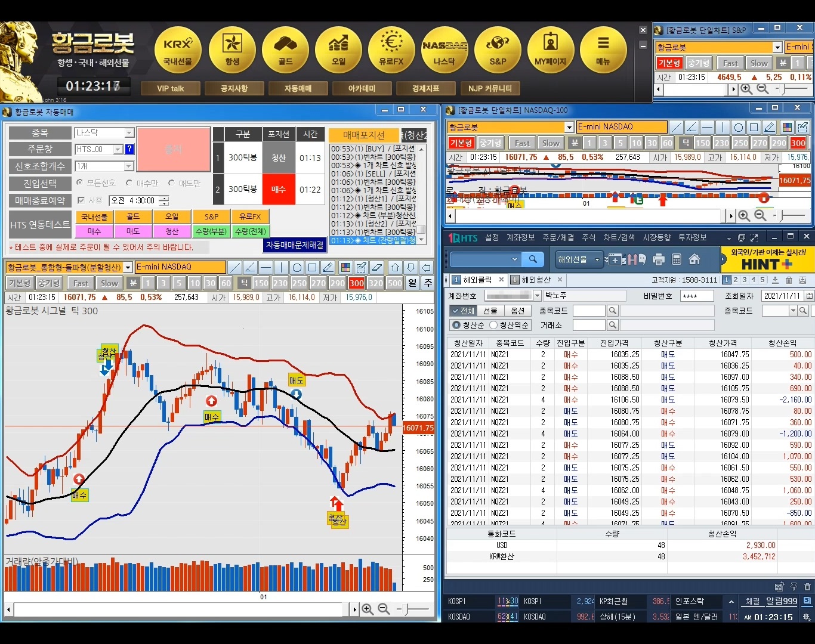
Task: Click the zoom-in magnifier below the main chart
Action: [x=368, y=609]
